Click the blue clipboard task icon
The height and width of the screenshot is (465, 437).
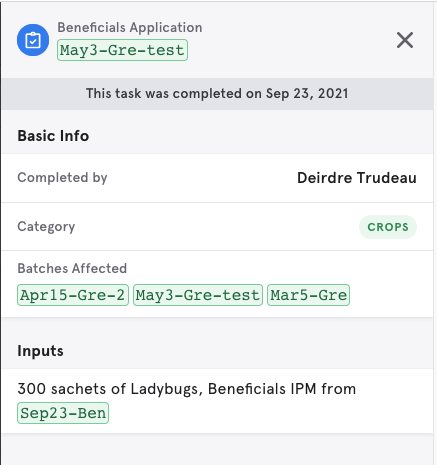[x=33, y=40]
